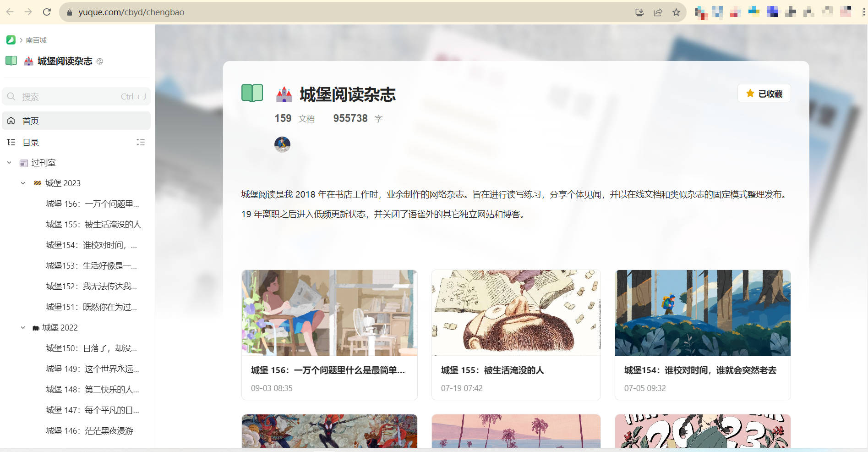
Task: Click the 955738 字 word count
Action: point(358,119)
